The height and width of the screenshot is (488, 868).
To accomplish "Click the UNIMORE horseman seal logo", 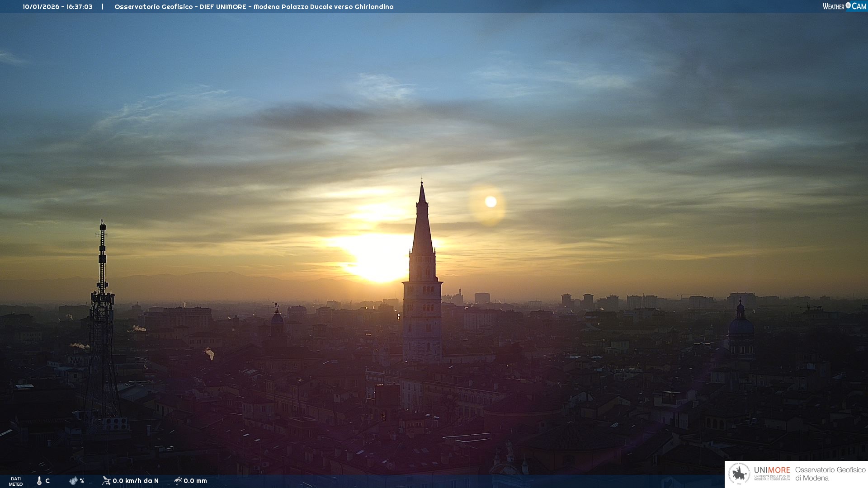I will [x=739, y=474].
